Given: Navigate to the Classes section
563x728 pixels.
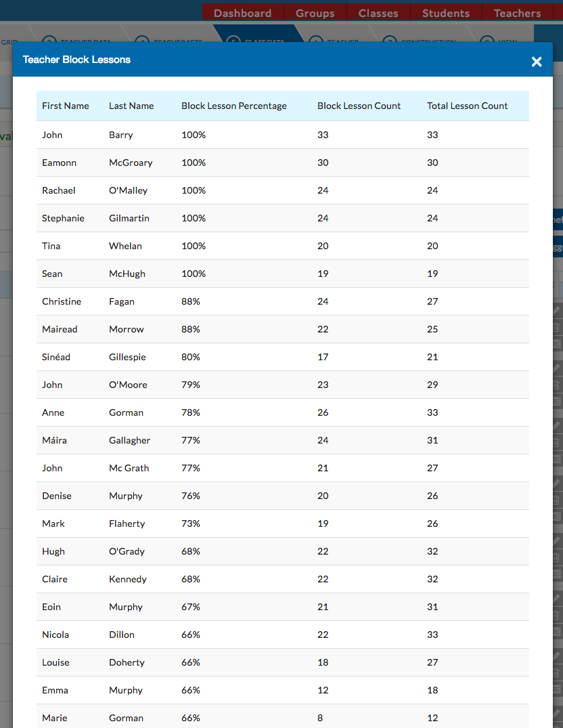Looking at the screenshot, I should [x=378, y=12].
